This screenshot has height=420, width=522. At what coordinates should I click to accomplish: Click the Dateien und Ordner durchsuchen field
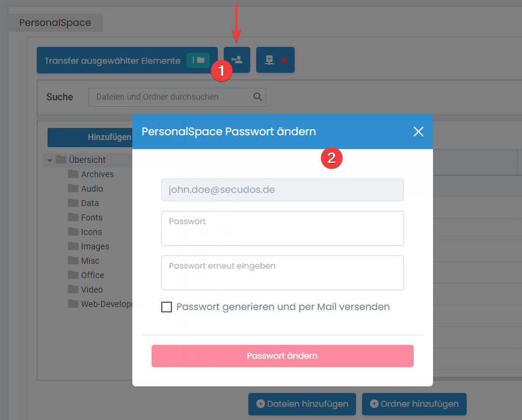click(171, 97)
